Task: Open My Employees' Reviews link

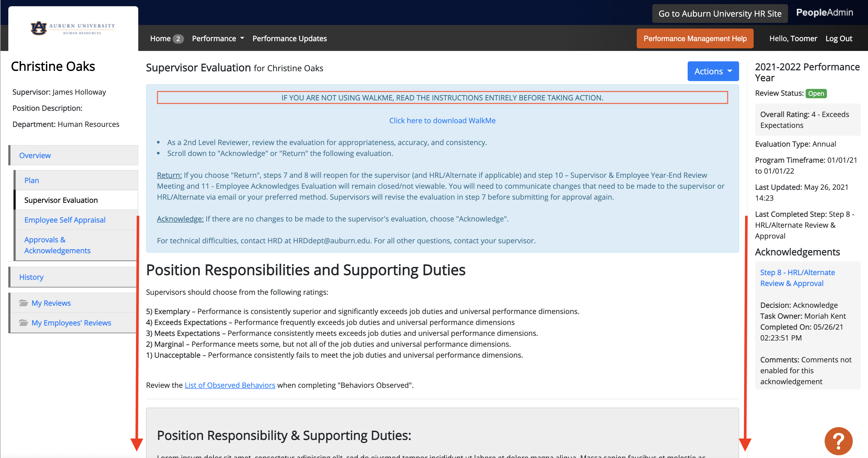Action: coord(71,323)
